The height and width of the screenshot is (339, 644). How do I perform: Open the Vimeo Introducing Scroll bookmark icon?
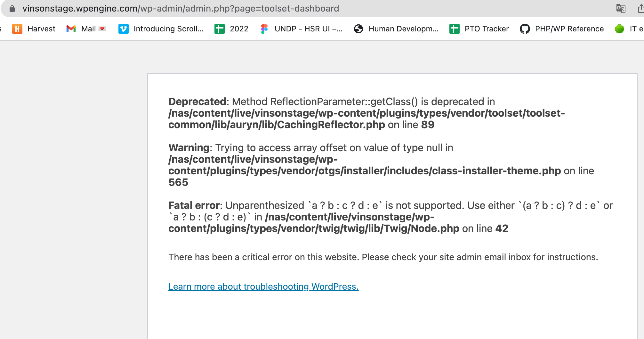click(124, 29)
